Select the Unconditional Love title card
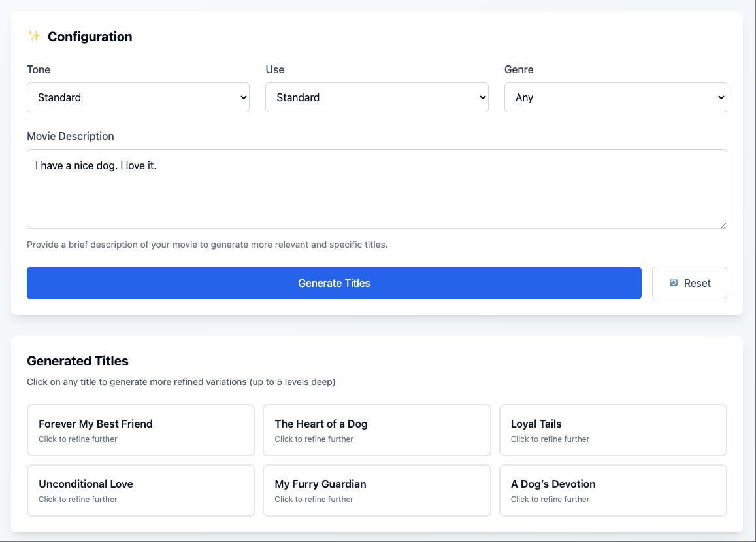756x542 pixels. [140, 490]
